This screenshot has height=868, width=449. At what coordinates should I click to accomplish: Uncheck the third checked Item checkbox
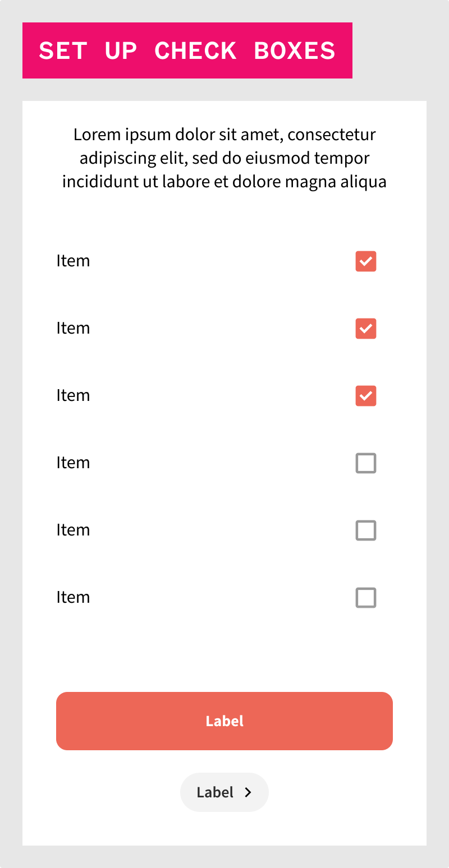(x=365, y=396)
